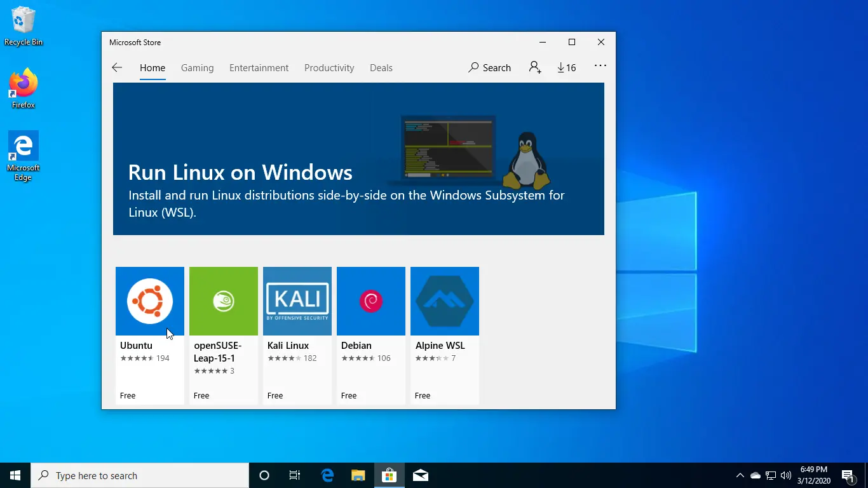The width and height of the screenshot is (868, 488).
Task: Select the Alpine WSL tile
Action: (x=444, y=301)
